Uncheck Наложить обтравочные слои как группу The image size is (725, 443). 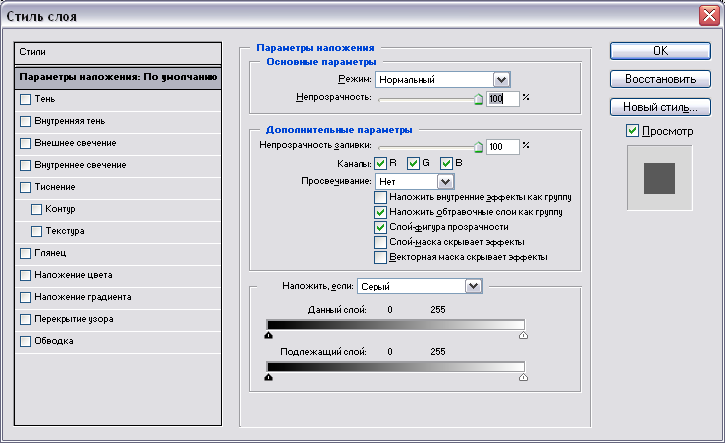[380, 213]
